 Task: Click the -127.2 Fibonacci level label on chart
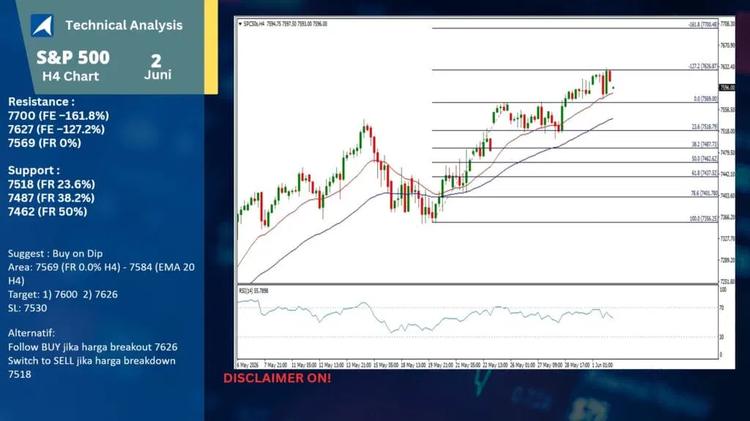pos(703,66)
